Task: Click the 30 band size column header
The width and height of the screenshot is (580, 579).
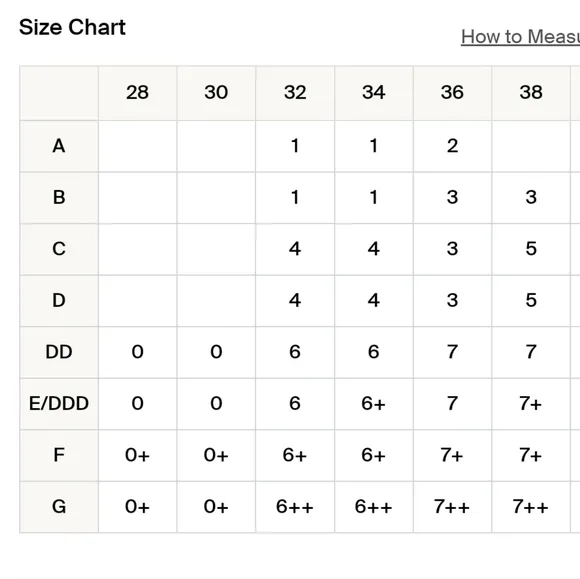Action: [216, 92]
